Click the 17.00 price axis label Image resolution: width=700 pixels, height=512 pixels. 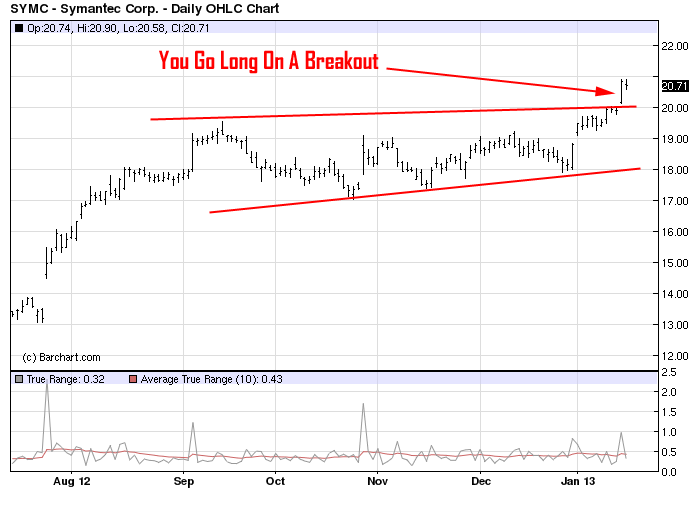[x=675, y=201]
